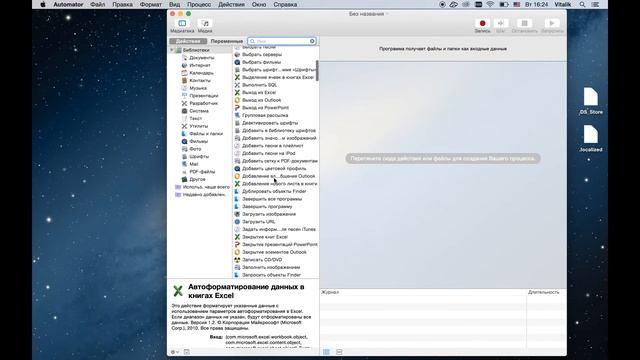
Task: Select the Выход из Excel action
Action: click(259, 93)
